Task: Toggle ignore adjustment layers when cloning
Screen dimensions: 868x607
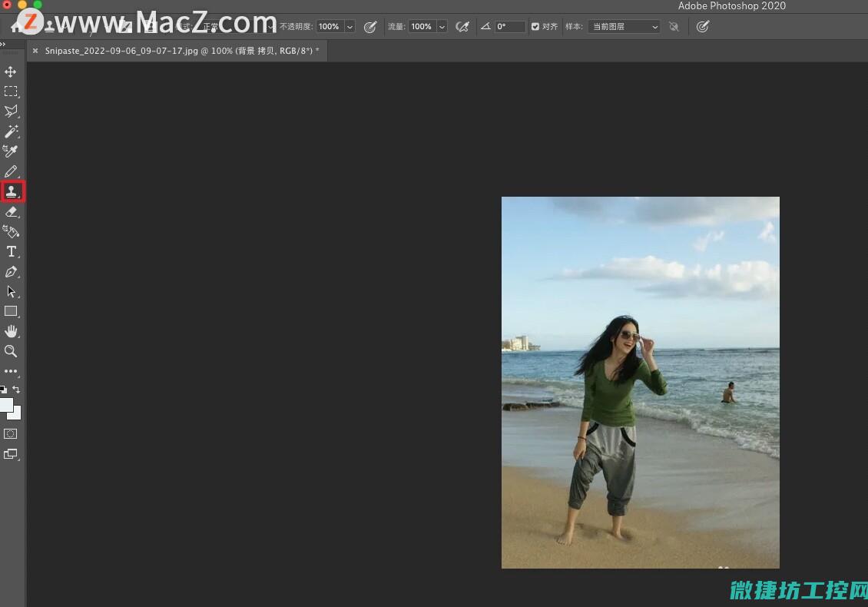Action: click(674, 27)
